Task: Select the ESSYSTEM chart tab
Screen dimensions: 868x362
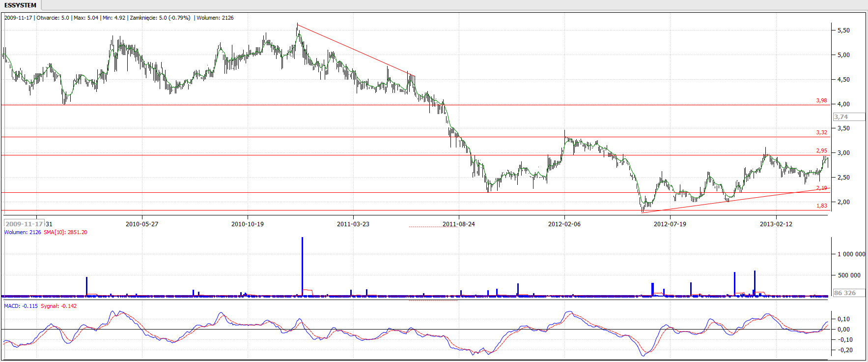Action: pyautogui.click(x=20, y=5)
